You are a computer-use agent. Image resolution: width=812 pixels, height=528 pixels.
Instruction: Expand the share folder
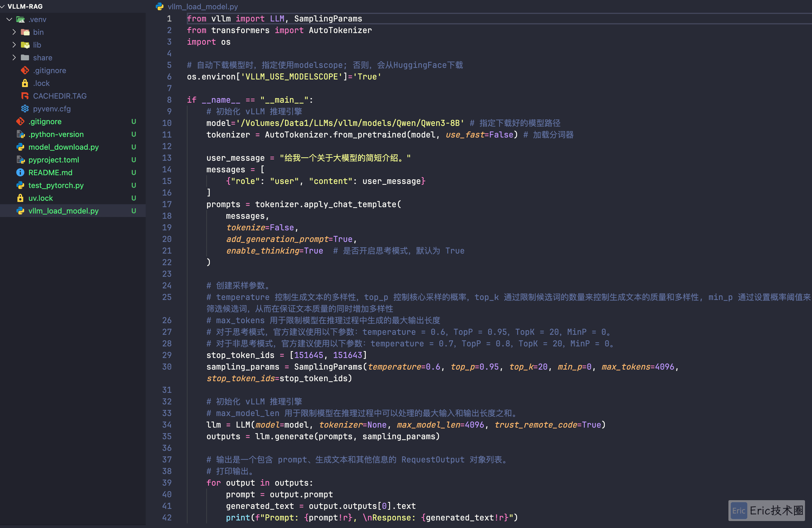14,58
